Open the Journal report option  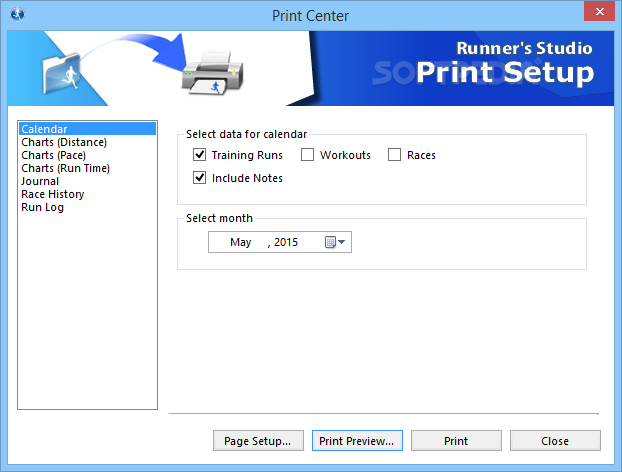pos(87,181)
